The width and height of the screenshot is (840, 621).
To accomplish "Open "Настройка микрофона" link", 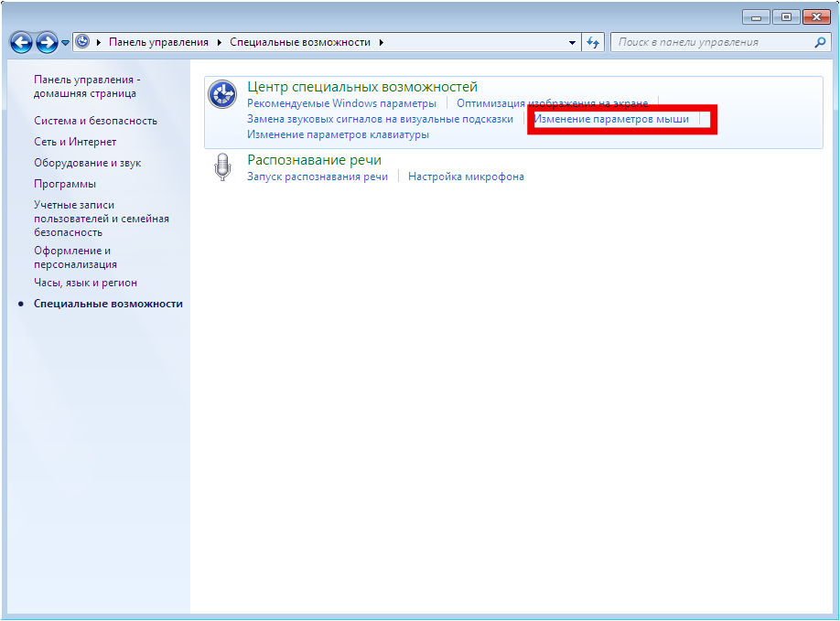I will (466, 177).
